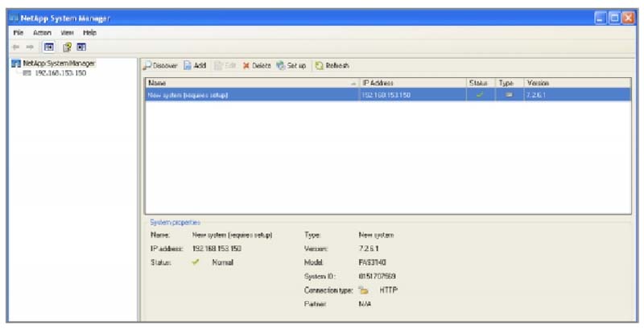Refresh the systems list
Viewport: 644px width, 329px height.
[x=332, y=65]
